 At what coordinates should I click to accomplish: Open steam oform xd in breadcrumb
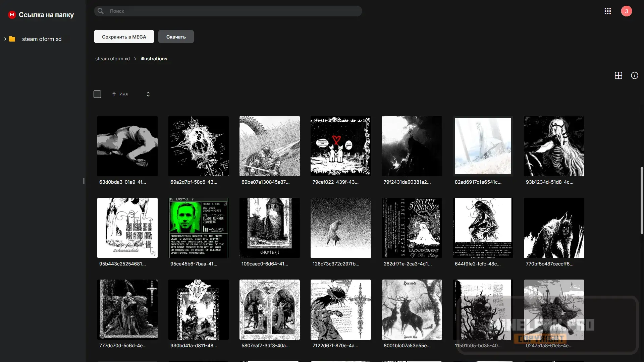pyautogui.click(x=112, y=59)
